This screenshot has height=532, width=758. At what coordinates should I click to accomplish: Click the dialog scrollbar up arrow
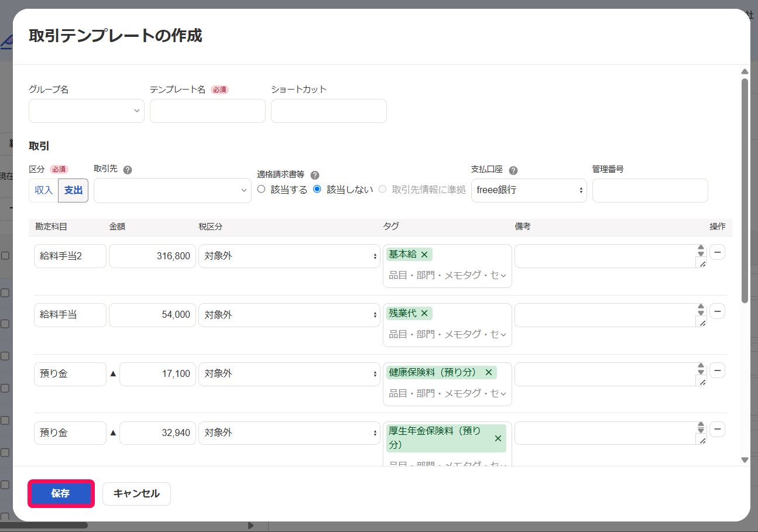point(745,71)
